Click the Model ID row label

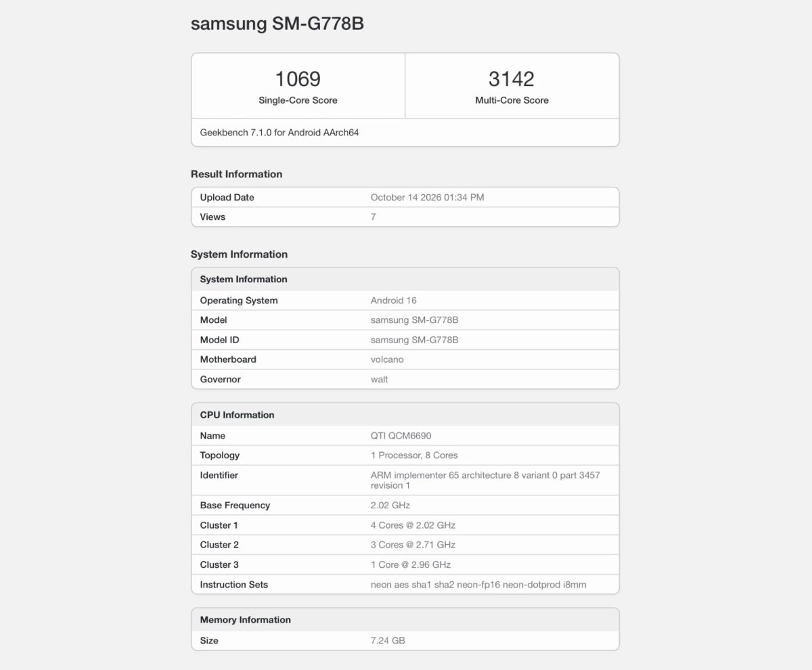220,340
